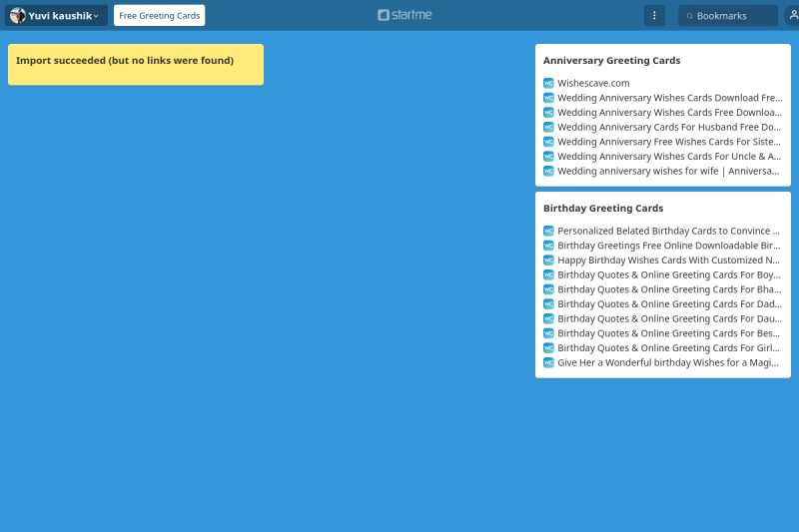The image size is (799, 532).
Task: Click favicon of Greeting Cards For Bha...
Action: (x=548, y=289)
